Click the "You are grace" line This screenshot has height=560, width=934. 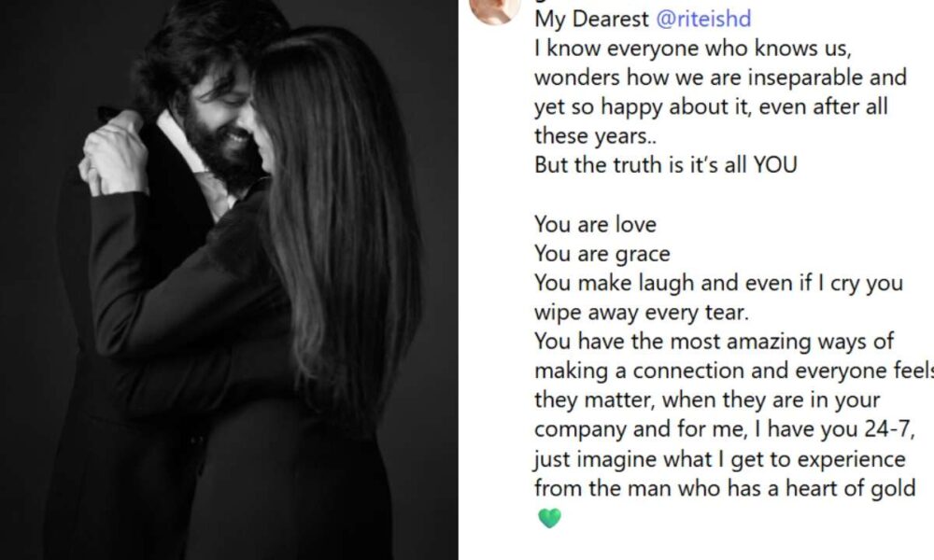coord(602,254)
